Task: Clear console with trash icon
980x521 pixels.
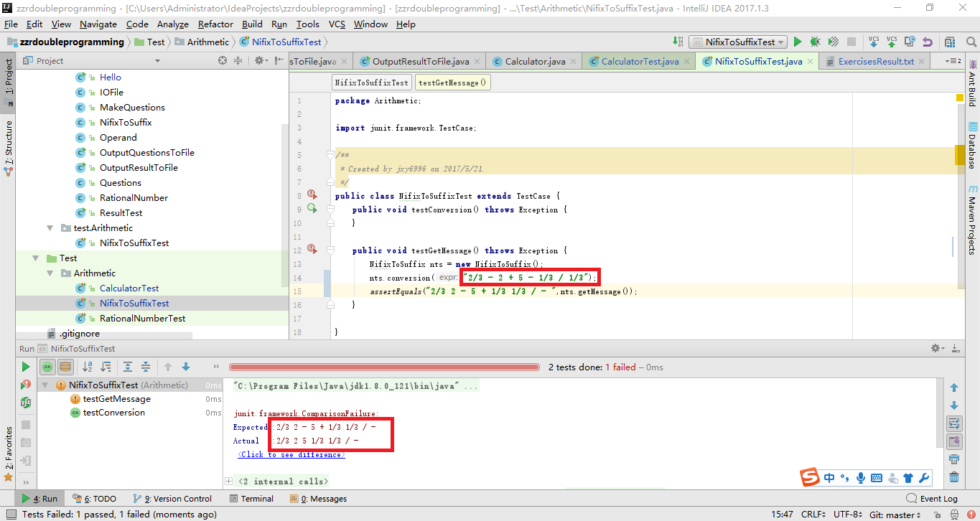Action: tap(954, 477)
